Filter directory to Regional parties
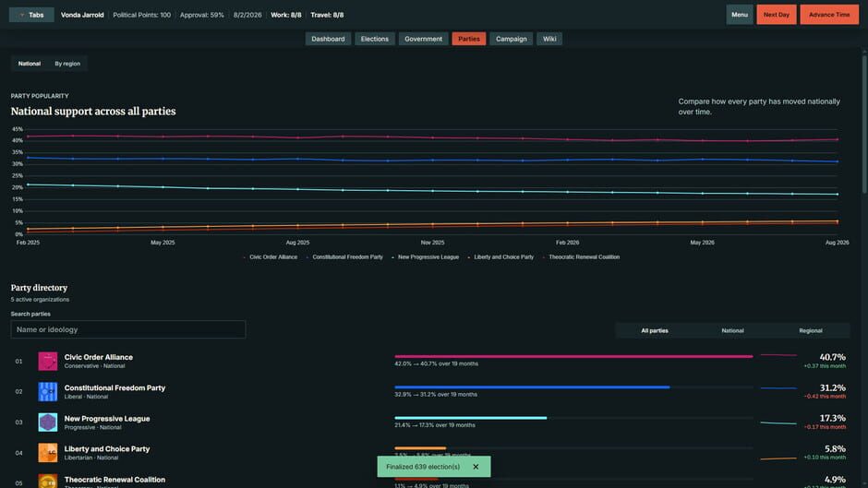Image resolution: width=868 pixels, height=488 pixels. pyautogui.click(x=811, y=331)
